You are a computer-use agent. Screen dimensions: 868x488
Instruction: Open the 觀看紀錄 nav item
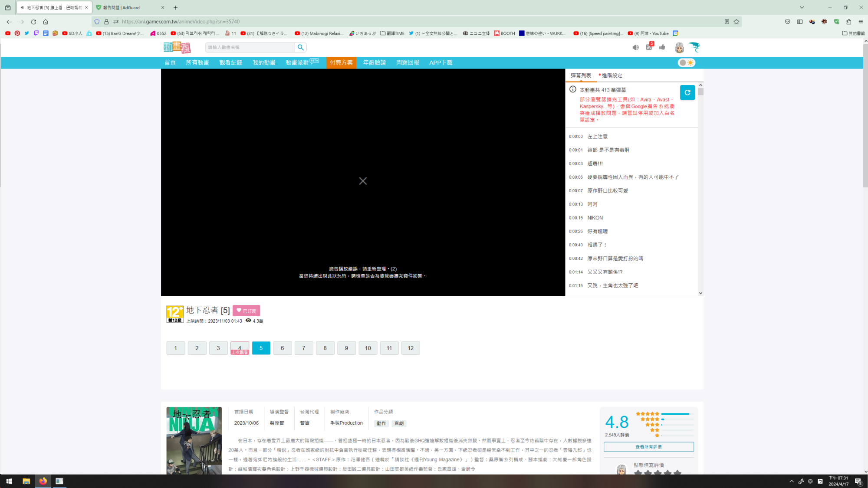click(x=230, y=63)
